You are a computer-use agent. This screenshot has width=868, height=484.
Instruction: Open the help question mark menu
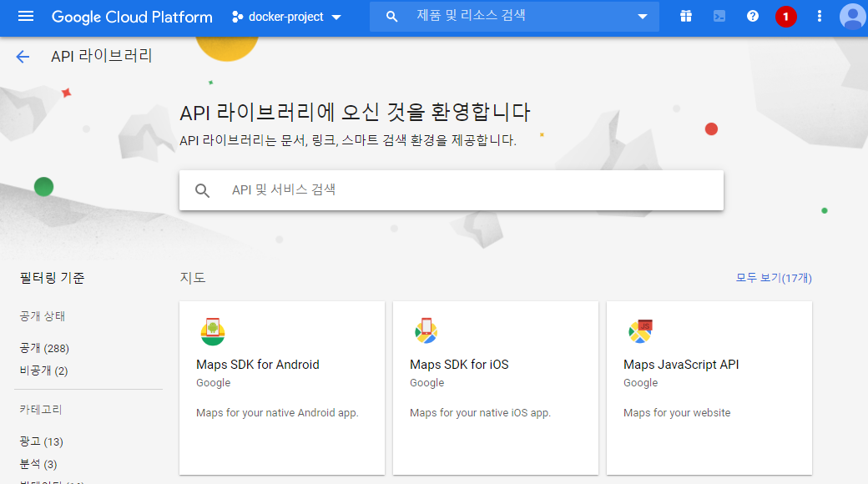pyautogui.click(x=752, y=17)
